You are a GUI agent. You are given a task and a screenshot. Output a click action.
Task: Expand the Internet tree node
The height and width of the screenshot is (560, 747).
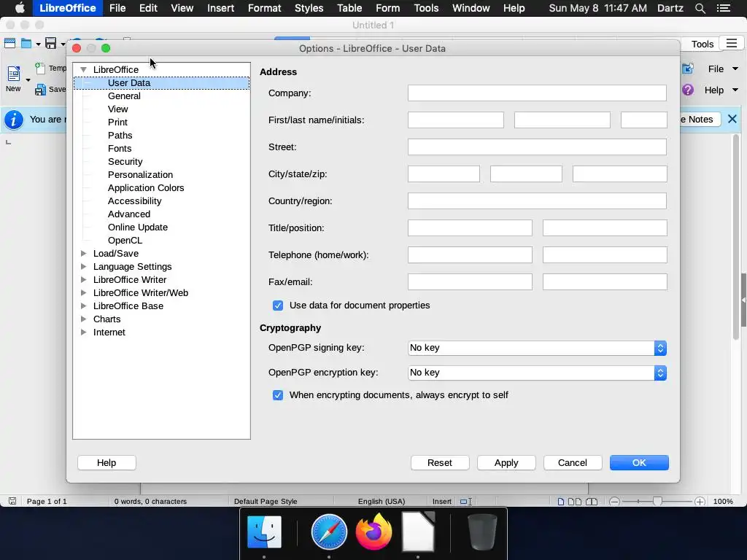(84, 332)
